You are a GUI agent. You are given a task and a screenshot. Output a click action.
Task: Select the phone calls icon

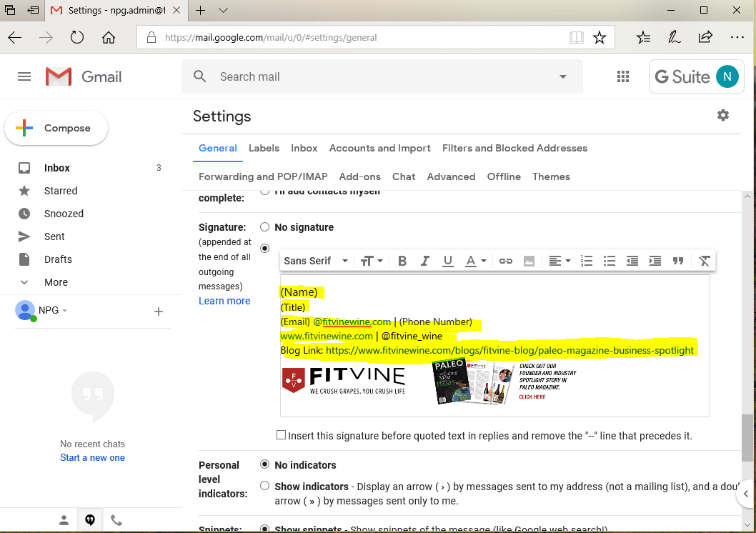[x=116, y=520]
